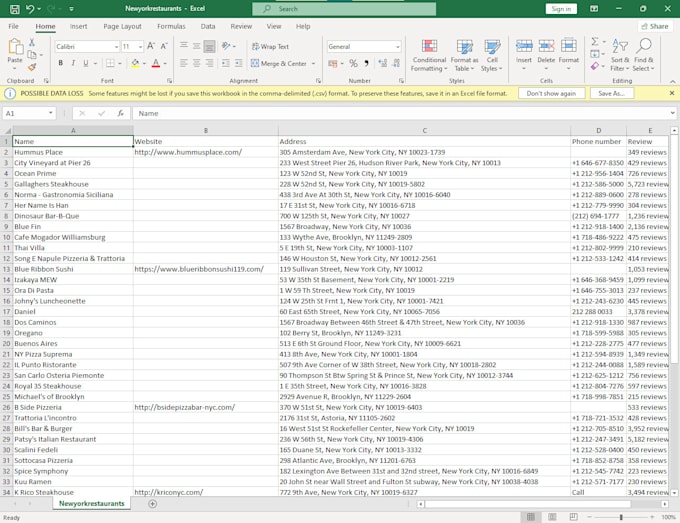Click Don't show again button
The image size is (680, 523).
pos(551,93)
